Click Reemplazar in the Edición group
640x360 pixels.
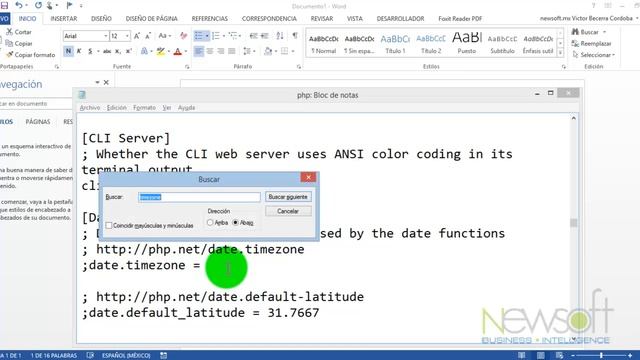591,43
